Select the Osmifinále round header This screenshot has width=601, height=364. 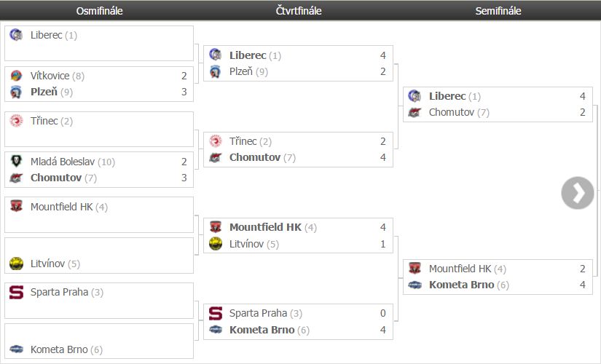point(99,11)
